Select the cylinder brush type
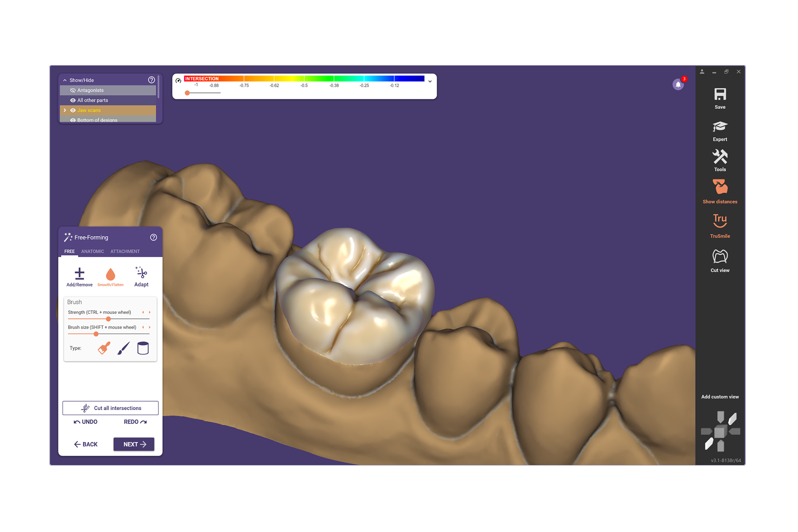 point(143,348)
